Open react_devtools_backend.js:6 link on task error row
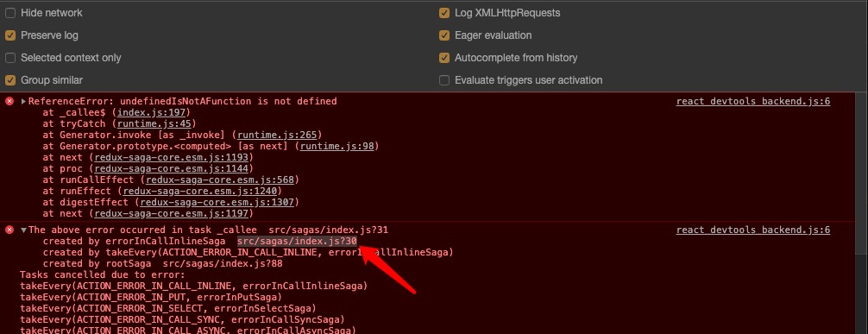The width and height of the screenshot is (868, 334). click(753, 230)
